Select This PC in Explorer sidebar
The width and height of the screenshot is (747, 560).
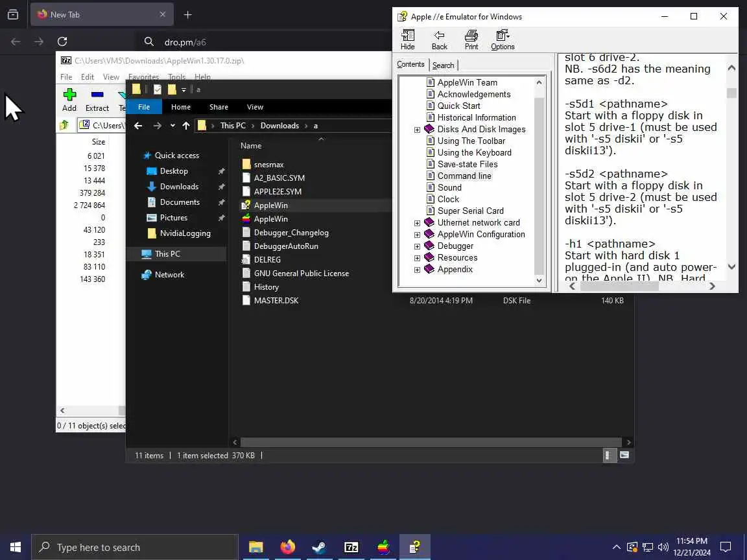[x=168, y=254]
